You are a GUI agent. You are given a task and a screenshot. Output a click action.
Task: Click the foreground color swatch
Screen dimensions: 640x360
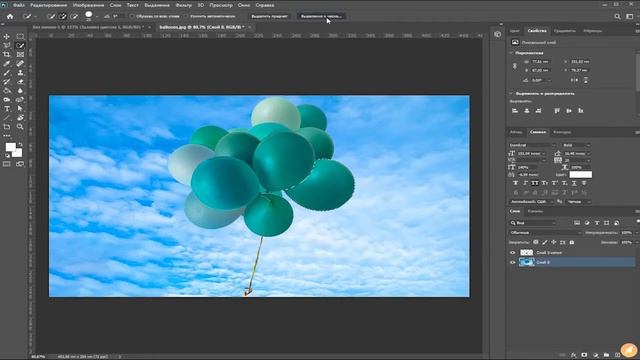click(11, 147)
